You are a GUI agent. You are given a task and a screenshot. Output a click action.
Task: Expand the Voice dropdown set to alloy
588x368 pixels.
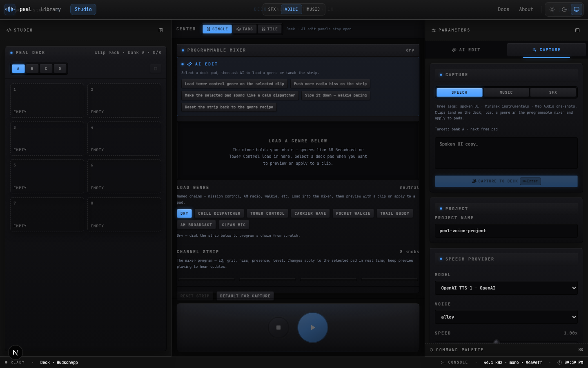point(506,317)
